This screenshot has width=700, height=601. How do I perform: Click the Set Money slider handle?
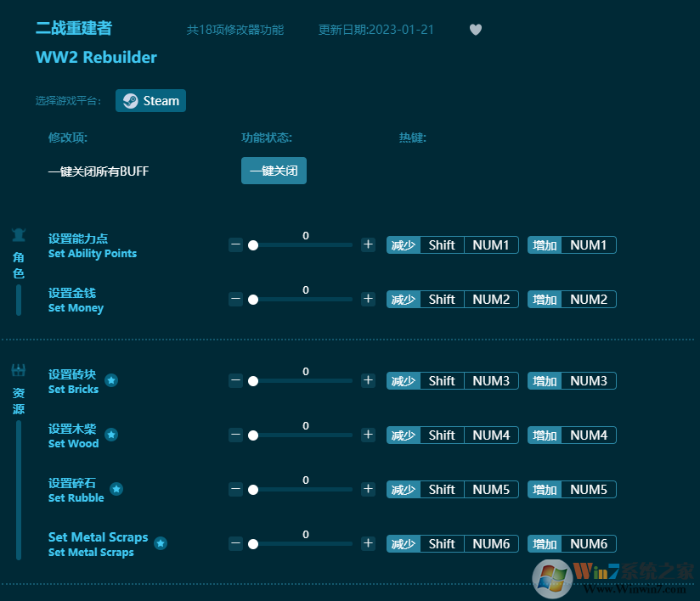[x=253, y=300]
